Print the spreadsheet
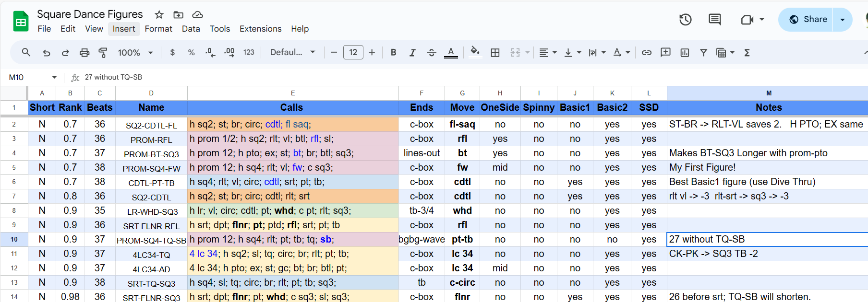The image size is (868, 302). click(x=84, y=53)
